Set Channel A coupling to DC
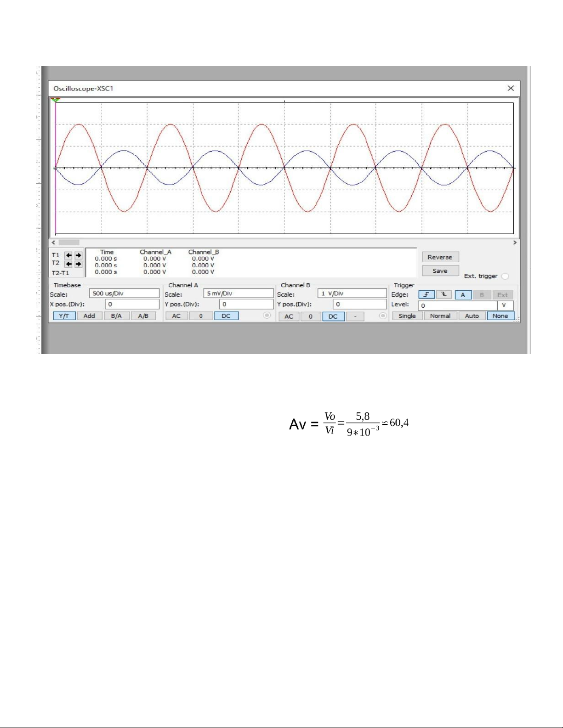This screenshot has height=728, width=563. coord(226,316)
